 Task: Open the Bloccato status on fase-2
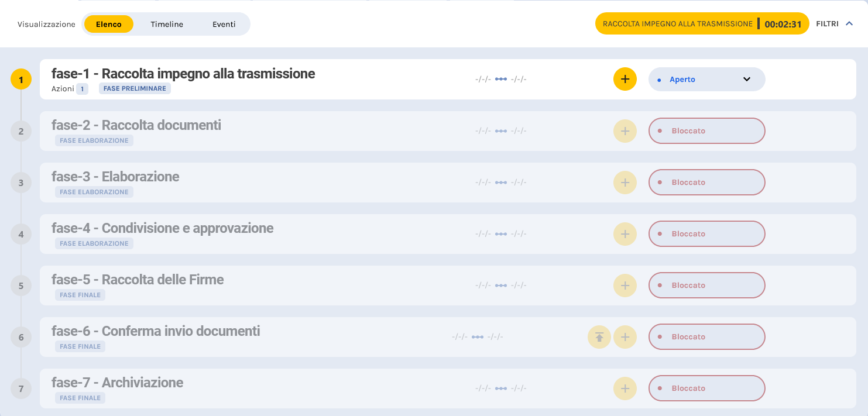(706, 130)
